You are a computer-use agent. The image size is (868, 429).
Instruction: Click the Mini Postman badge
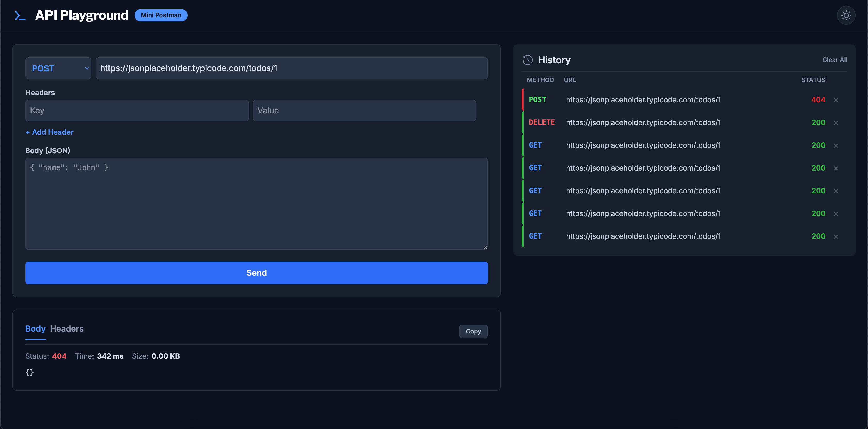[161, 15]
